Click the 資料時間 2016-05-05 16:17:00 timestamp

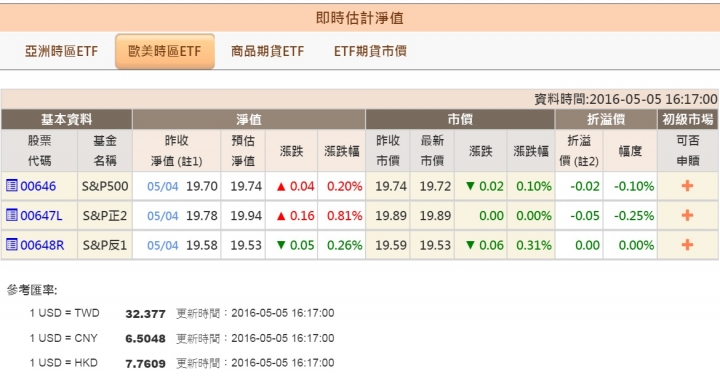pos(625,99)
